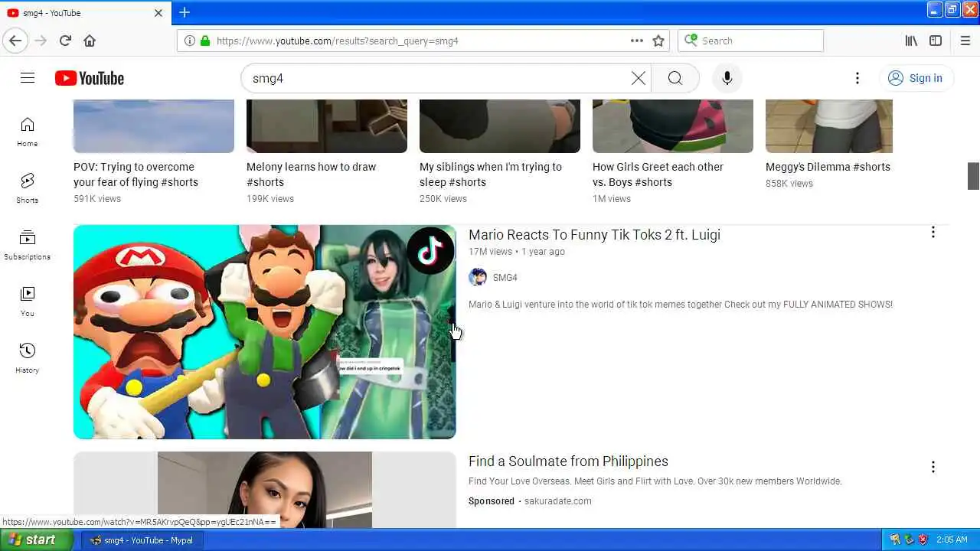The width and height of the screenshot is (980, 551).
Task: Open Home in the sidebar
Action: (28, 132)
